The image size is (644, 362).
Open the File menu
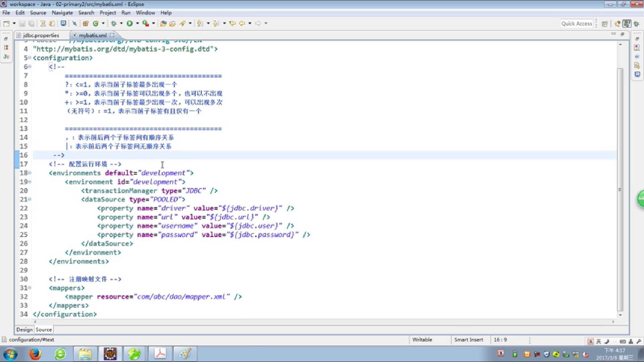click(x=6, y=13)
